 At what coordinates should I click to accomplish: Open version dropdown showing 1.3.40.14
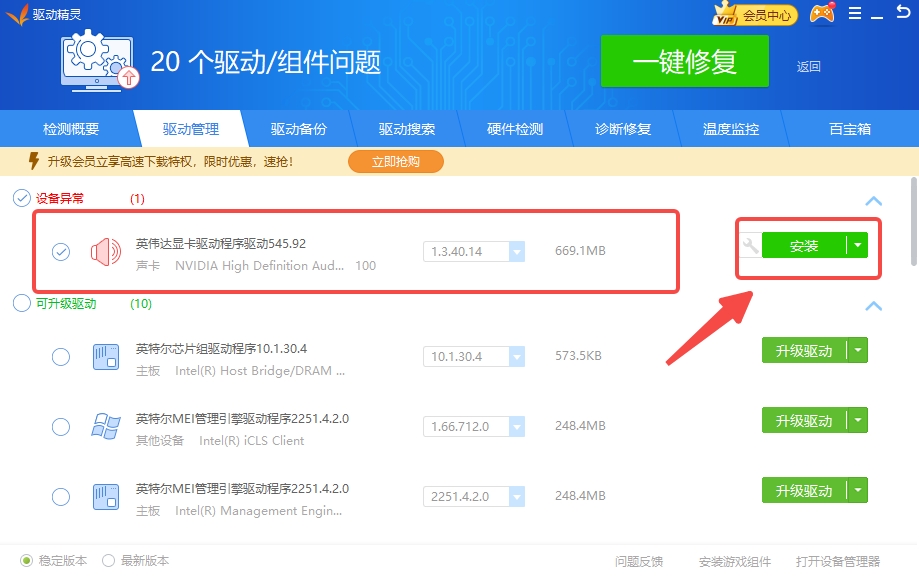(517, 252)
